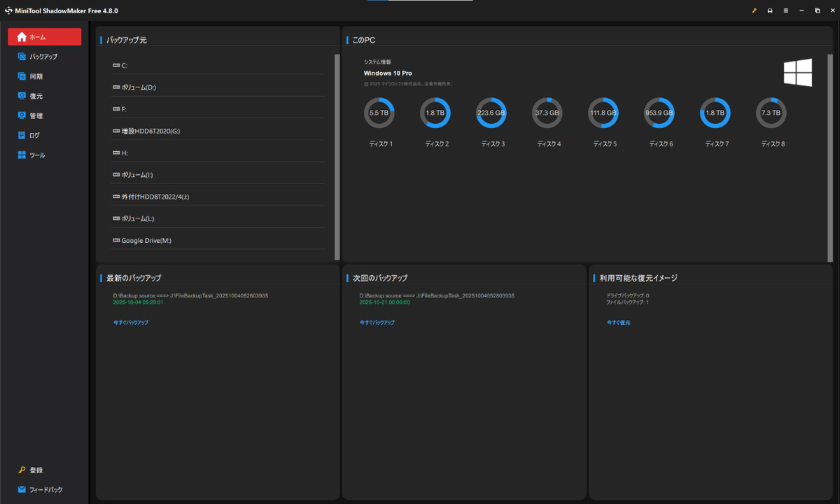Click the 今すぐバックアップ link under 最新のバックアップ
Viewport: 840px width, 504px height.
131,323
